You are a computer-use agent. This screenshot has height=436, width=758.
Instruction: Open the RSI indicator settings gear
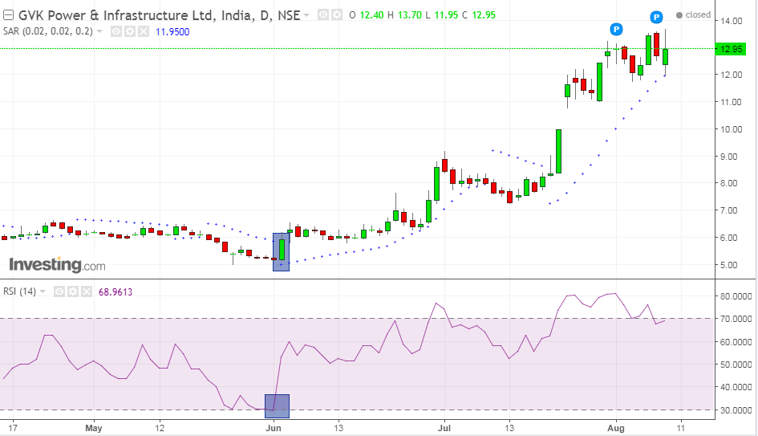pos(73,291)
